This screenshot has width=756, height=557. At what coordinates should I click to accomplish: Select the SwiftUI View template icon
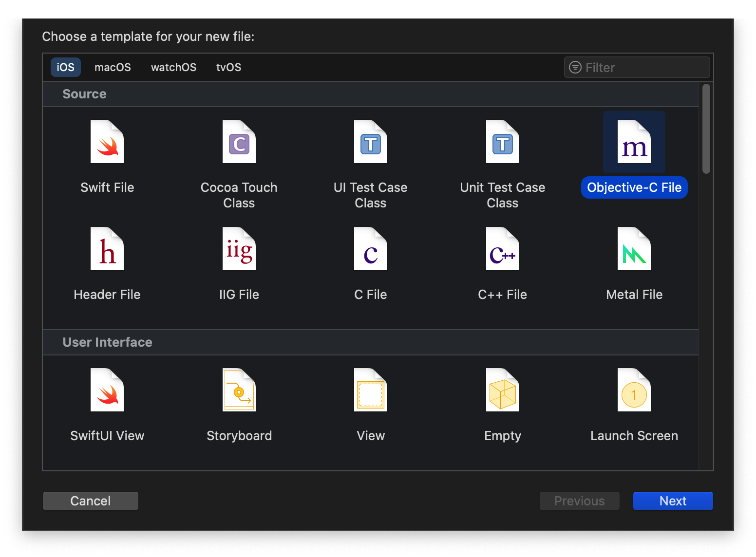click(x=107, y=390)
